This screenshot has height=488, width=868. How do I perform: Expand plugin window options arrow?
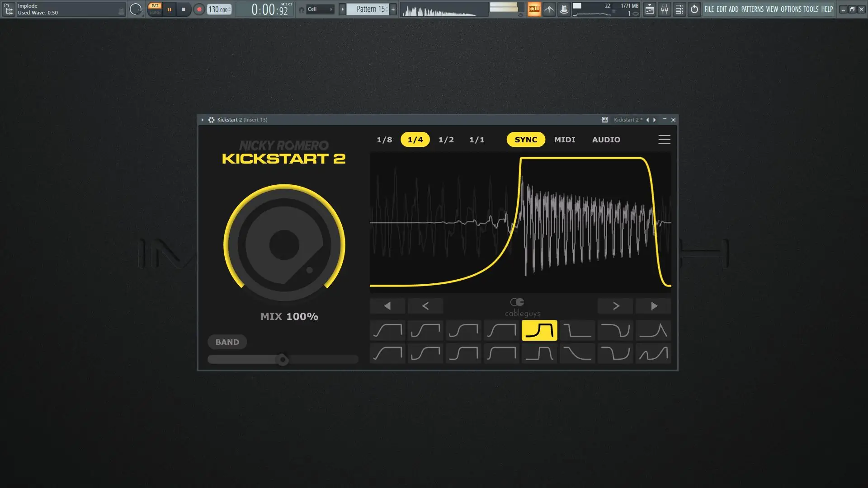click(202, 120)
